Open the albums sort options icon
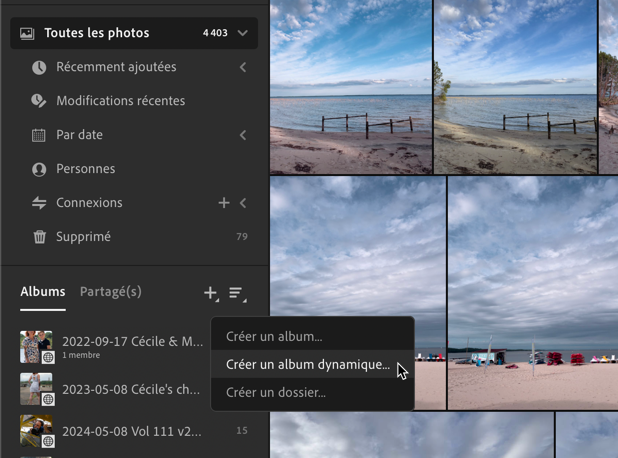Viewport: 618px width, 458px height. tap(238, 294)
